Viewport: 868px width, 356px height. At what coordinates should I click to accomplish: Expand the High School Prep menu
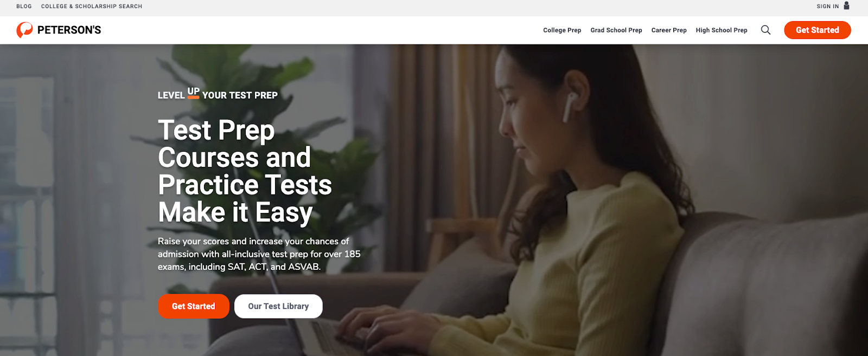coord(722,30)
